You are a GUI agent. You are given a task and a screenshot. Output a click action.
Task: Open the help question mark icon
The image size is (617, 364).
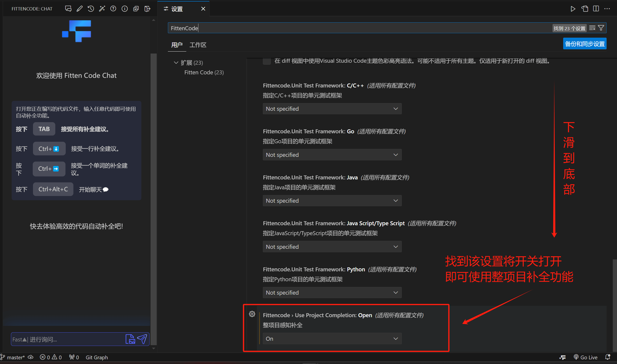click(x=113, y=9)
